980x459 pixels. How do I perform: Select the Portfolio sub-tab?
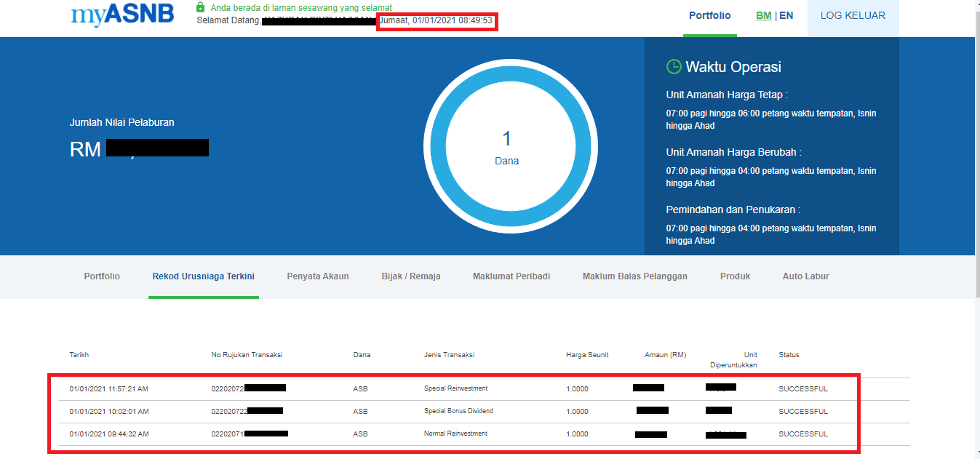coord(102,276)
